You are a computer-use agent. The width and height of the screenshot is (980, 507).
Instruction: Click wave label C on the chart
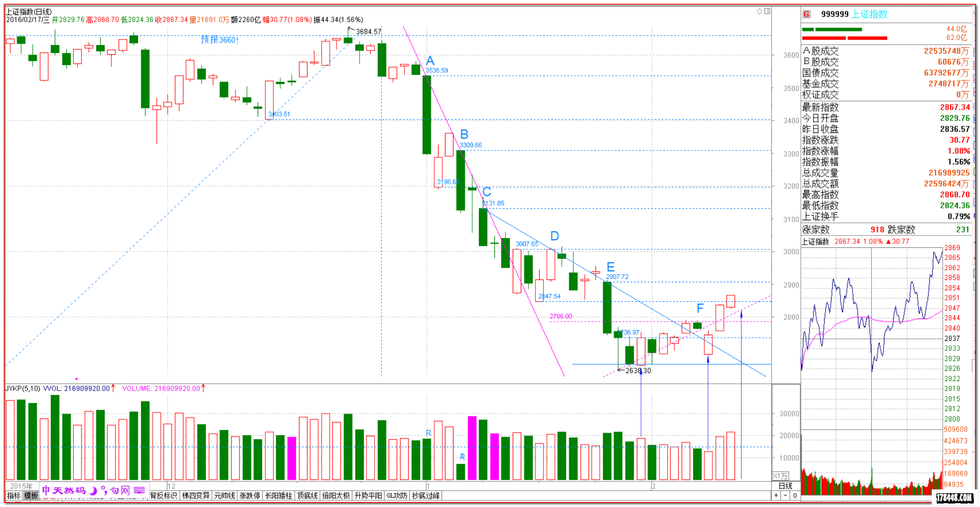[x=487, y=192]
